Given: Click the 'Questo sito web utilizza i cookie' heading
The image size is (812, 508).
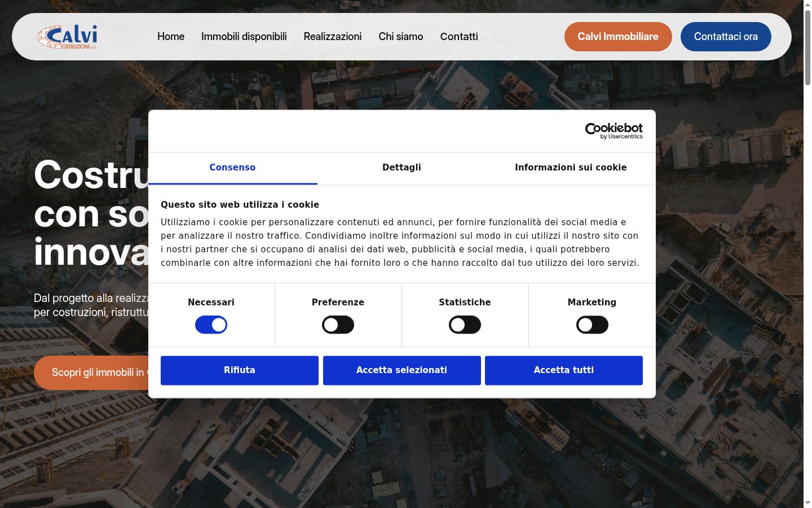Looking at the screenshot, I should (240, 205).
